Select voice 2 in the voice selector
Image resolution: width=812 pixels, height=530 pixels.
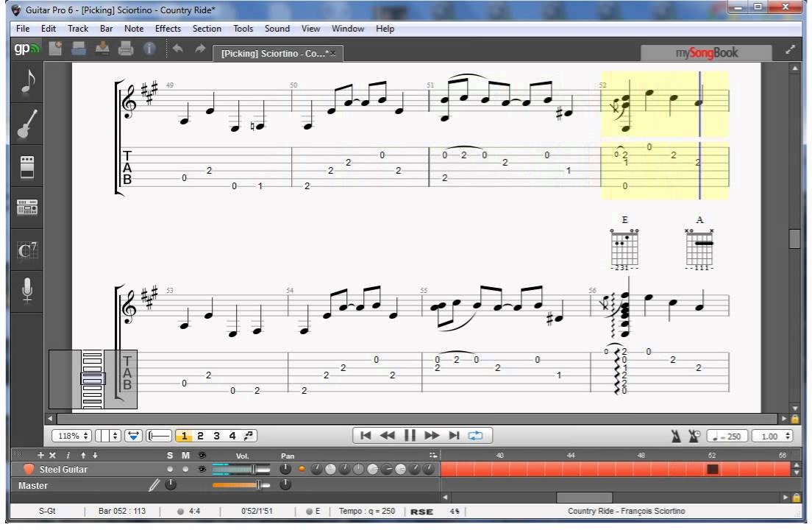(x=200, y=436)
